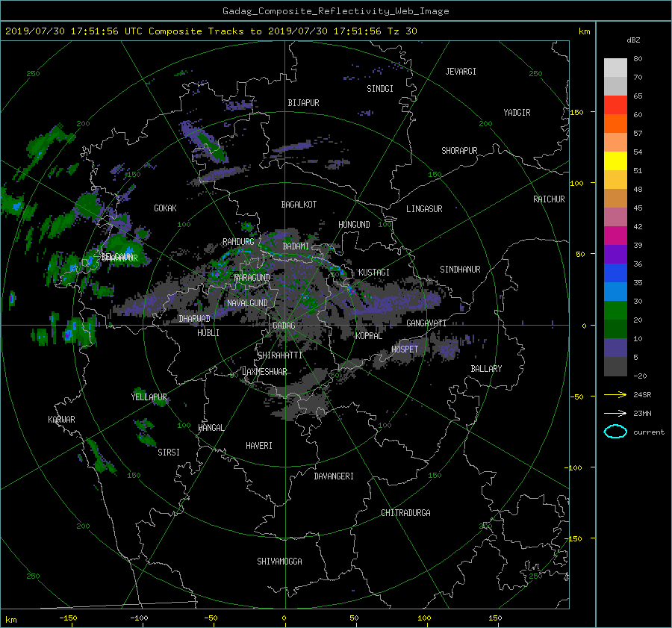The height and width of the screenshot is (628, 672).
Task: Click the GANGAVATI city label
Action: click(426, 323)
